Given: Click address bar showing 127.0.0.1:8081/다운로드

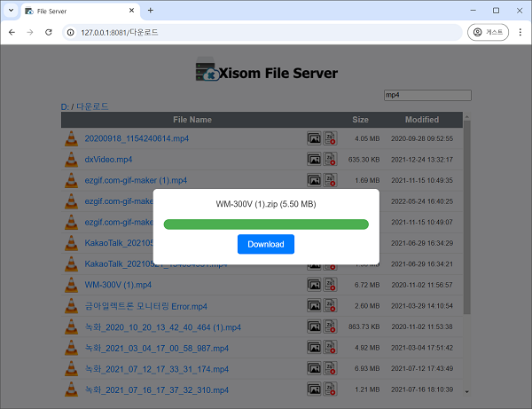Looking at the screenshot, I should [262, 32].
